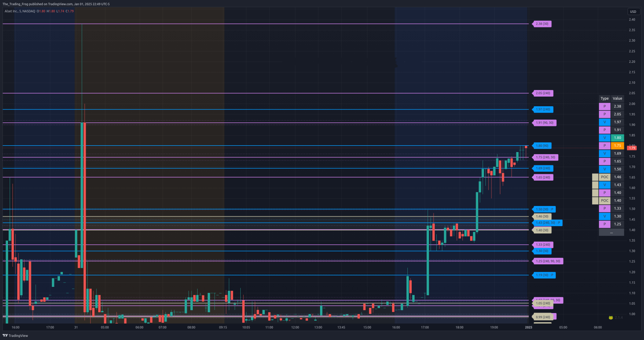Click the beige marker square beside POC 1.46

pos(595,177)
